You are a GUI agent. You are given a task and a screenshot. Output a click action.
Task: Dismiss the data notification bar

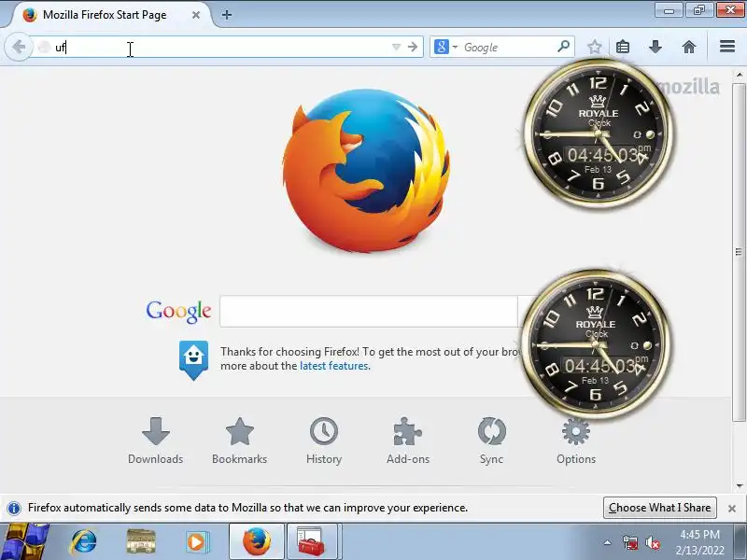tap(732, 508)
